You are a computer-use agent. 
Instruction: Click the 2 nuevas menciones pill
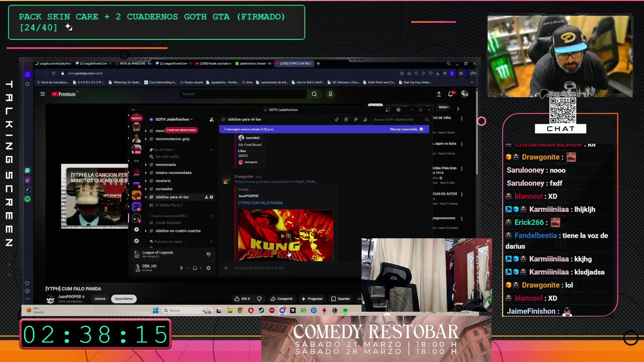[181, 130]
